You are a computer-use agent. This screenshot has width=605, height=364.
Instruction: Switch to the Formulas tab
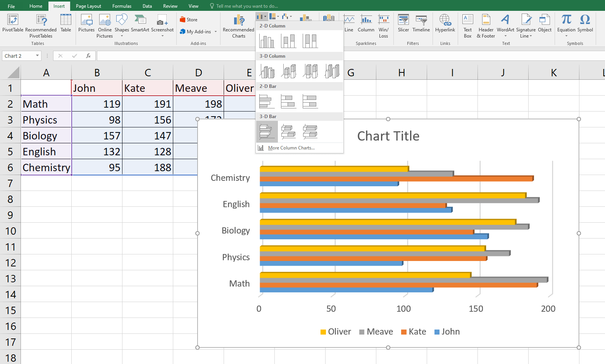click(x=122, y=6)
